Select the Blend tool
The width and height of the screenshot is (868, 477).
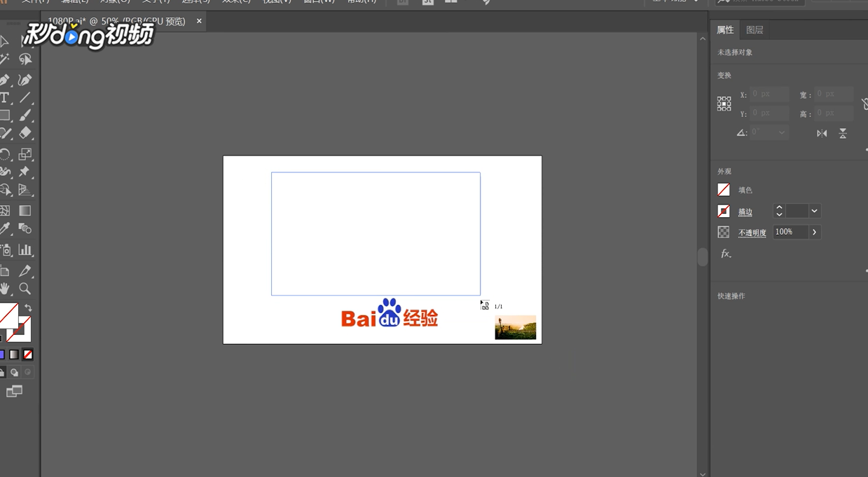(25, 229)
